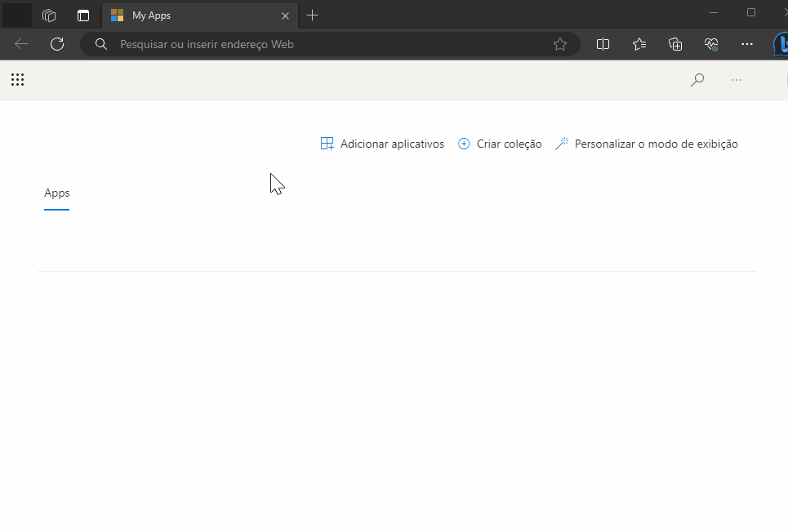788x532 pixels.
Task: Open browser settings and more menu
Action: 747,44
